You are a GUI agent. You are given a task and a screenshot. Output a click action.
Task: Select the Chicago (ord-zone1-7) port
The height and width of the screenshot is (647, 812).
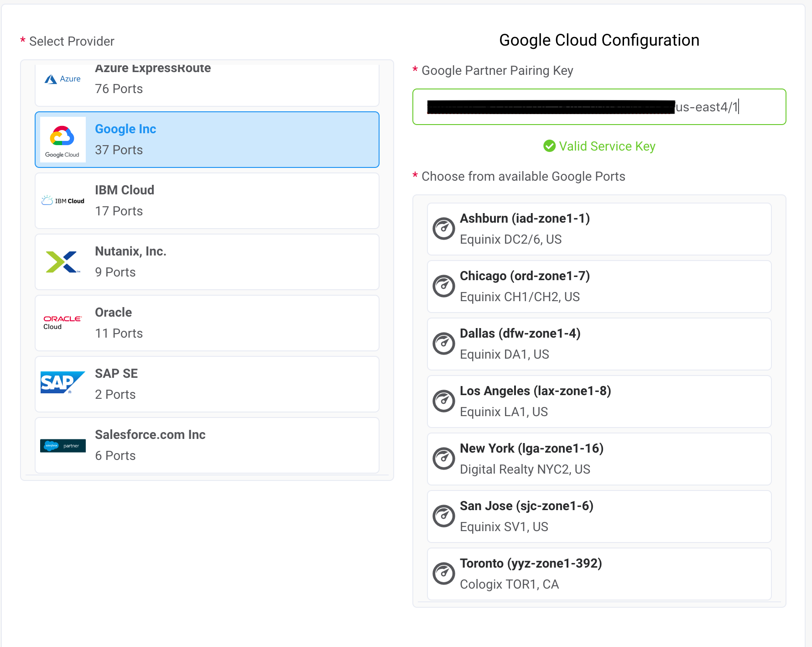pos(599,287)
